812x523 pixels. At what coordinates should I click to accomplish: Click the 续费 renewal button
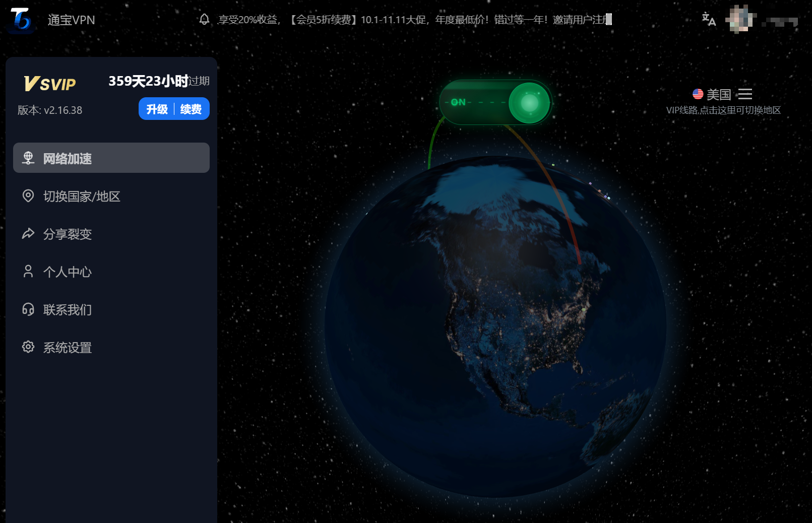tap(190, 108)
